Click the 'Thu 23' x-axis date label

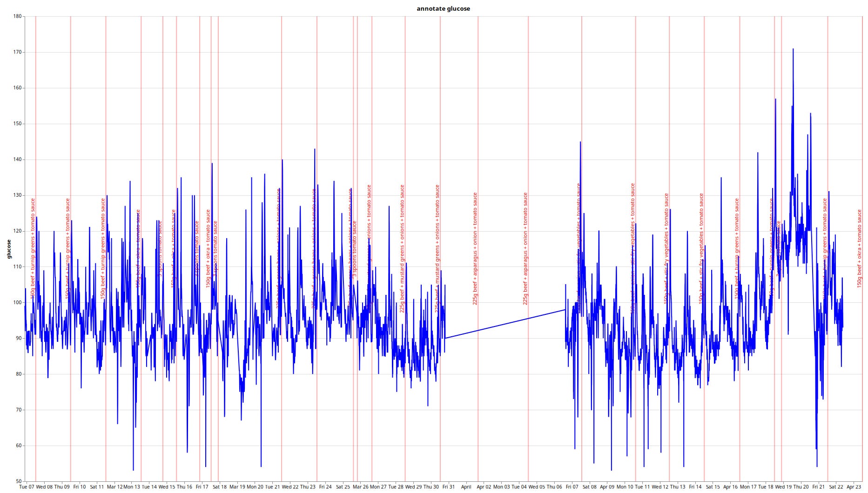coord(308,487)
